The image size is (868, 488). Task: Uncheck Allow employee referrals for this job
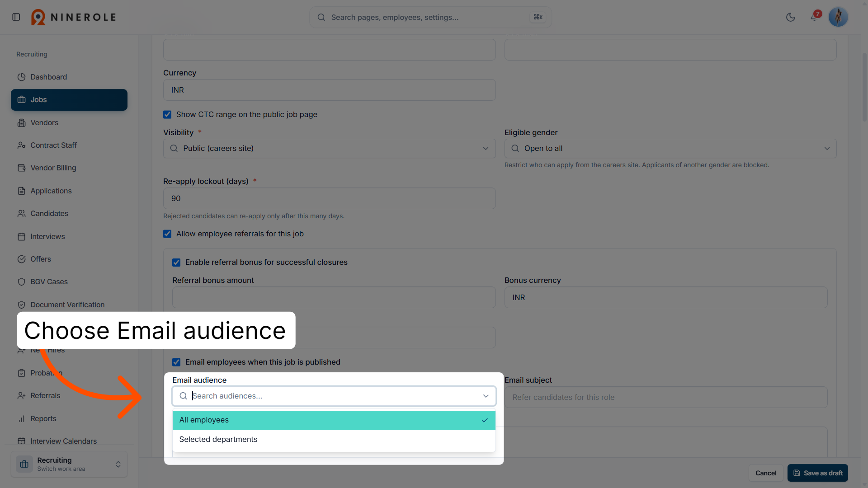tap(167, 234)
